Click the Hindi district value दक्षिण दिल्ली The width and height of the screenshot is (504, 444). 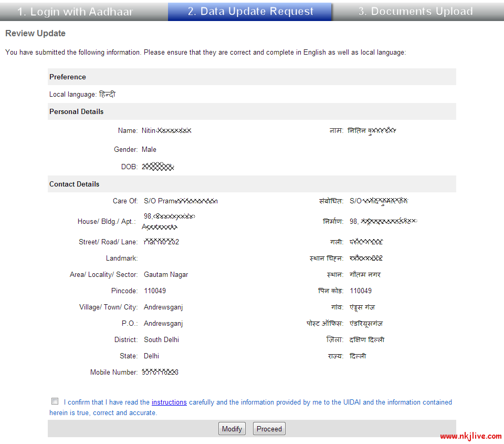pos(367,340)
